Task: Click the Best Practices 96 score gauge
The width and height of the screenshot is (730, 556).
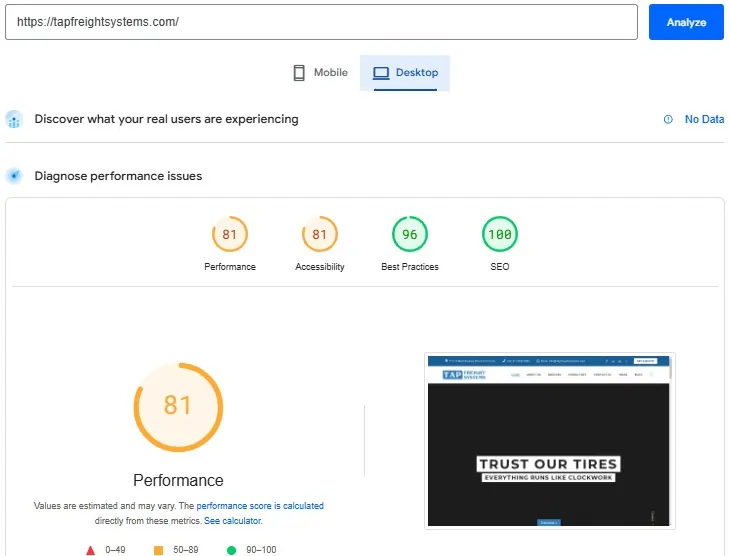Action: pyautogui.click(x=410, y=234)
